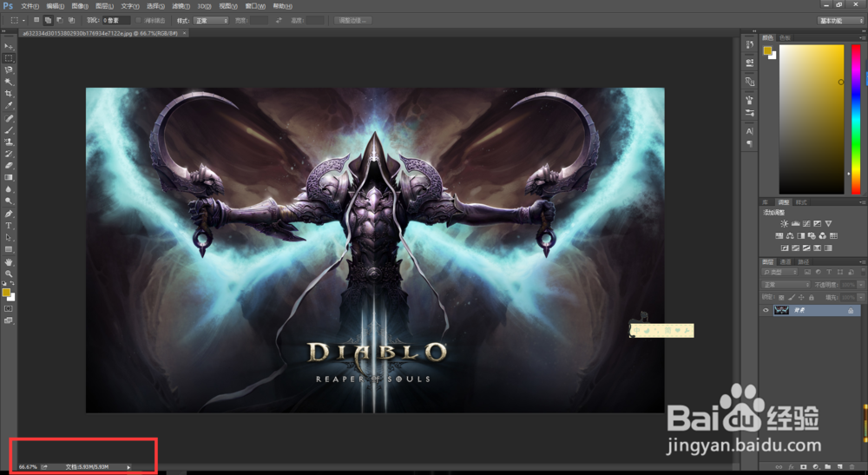This screenshot has width=868, height=475.
Task: Select the Magic Wand tool
Action: 9,82
